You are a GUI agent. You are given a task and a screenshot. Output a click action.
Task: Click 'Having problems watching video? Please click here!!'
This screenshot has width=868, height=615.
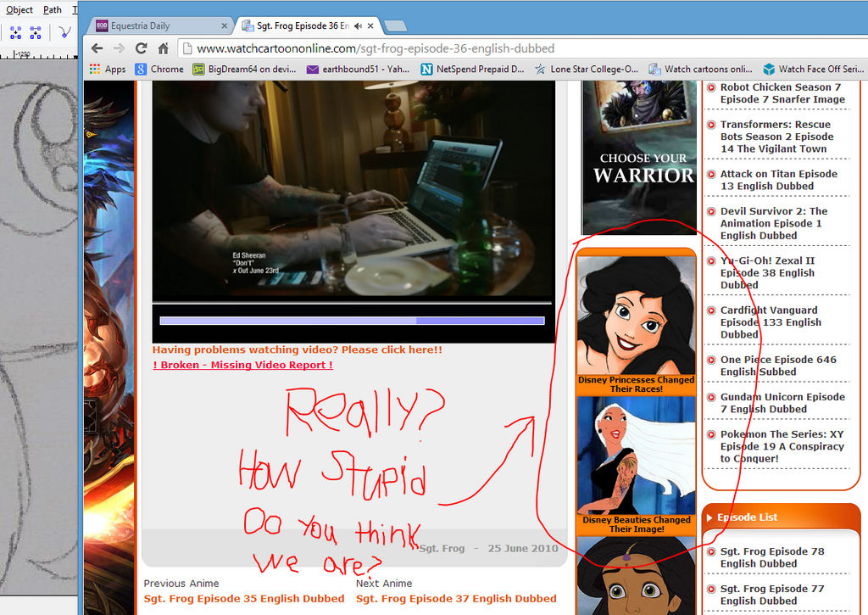[x=298, y=349]
